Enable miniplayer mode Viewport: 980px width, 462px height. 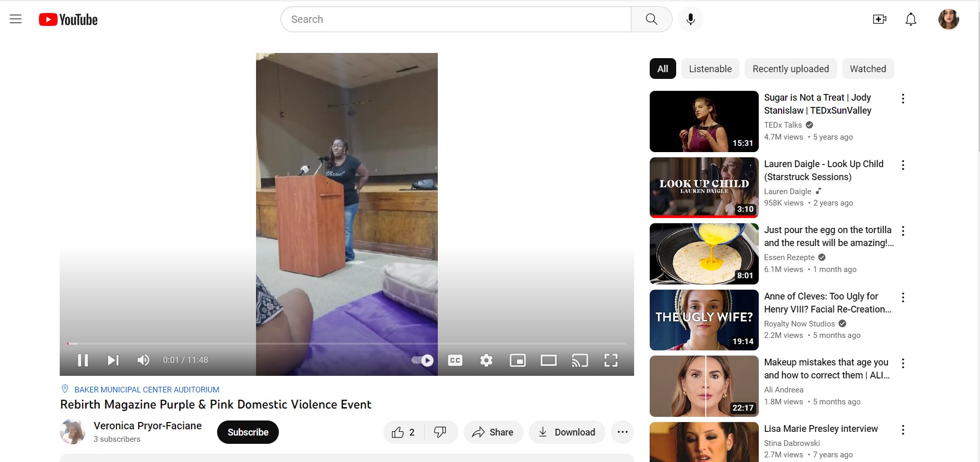[x=517, y=360]
